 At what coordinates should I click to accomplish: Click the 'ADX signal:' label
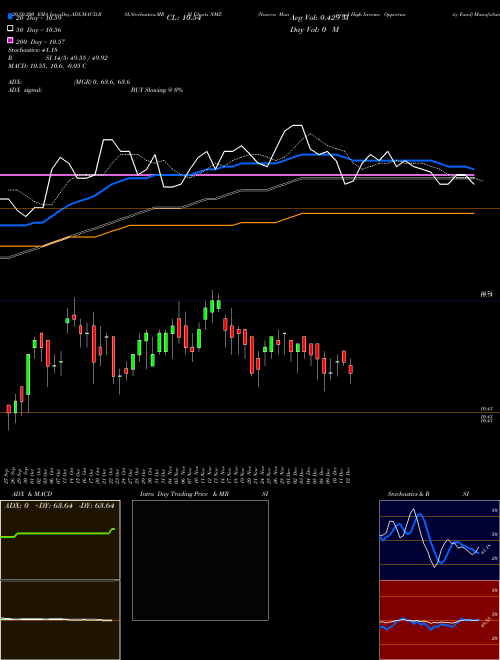(25, 90)
